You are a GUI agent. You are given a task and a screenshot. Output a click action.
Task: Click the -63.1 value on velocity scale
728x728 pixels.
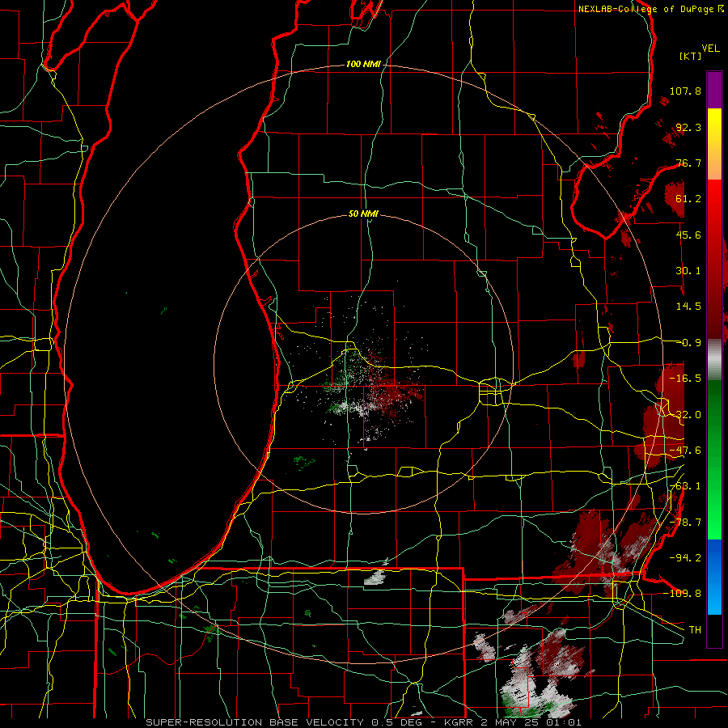pos(685,486)
